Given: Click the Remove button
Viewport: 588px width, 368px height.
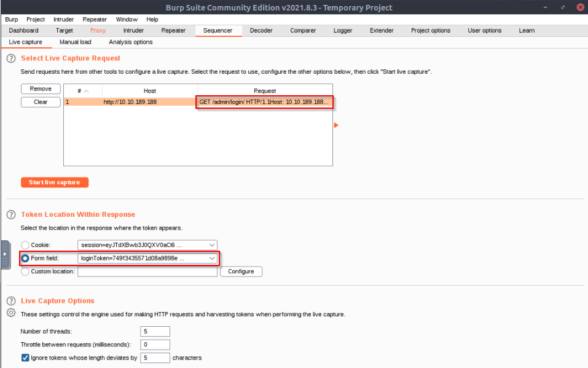Looking at the screenshot, I should 41,89.
